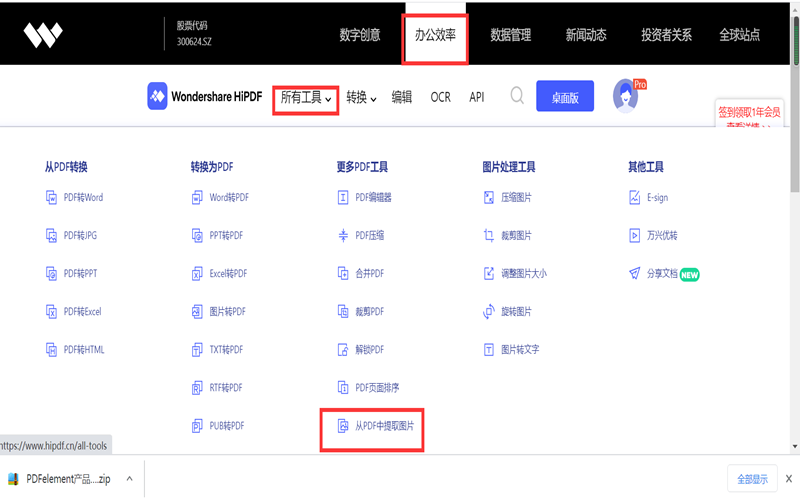Select the 数据管理 top menu item

[x=510, y=35]
